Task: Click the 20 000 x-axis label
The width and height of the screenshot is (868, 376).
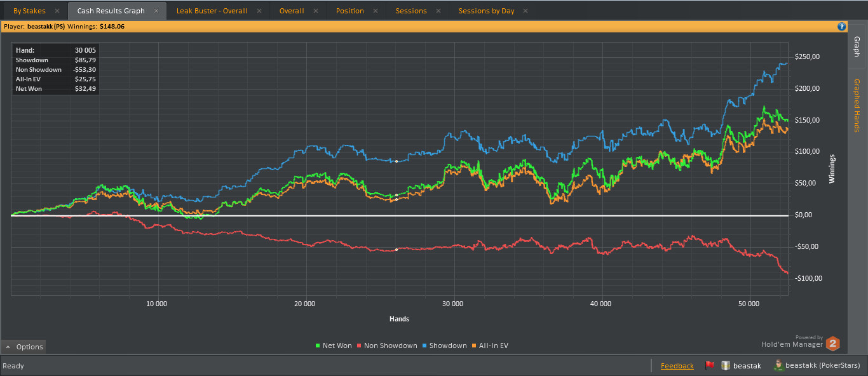Action: coord(304,304)
